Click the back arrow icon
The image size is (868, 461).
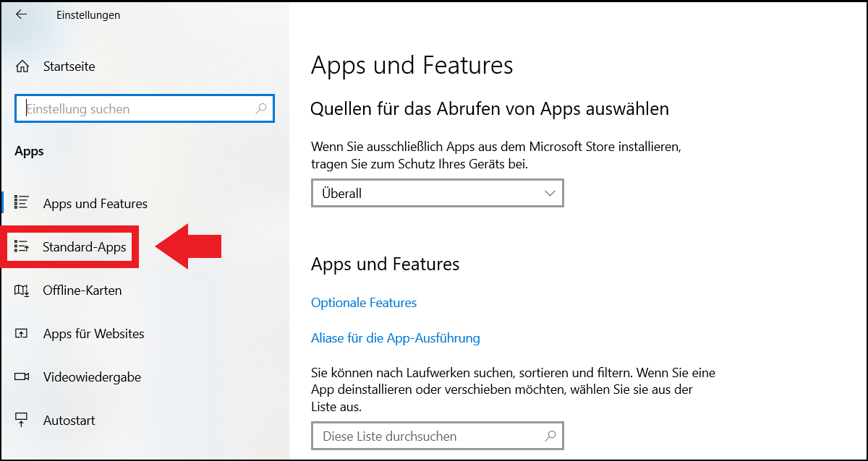point(21,14)
